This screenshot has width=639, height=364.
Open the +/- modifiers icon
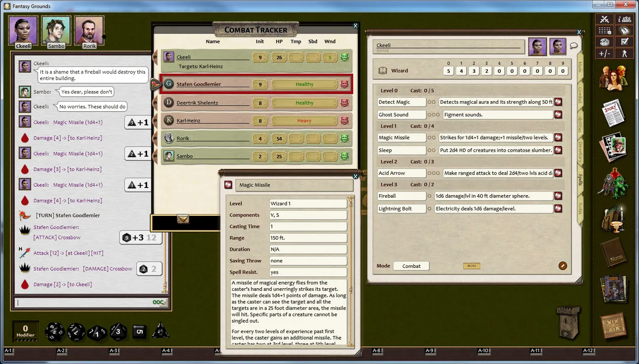point(605,53)
